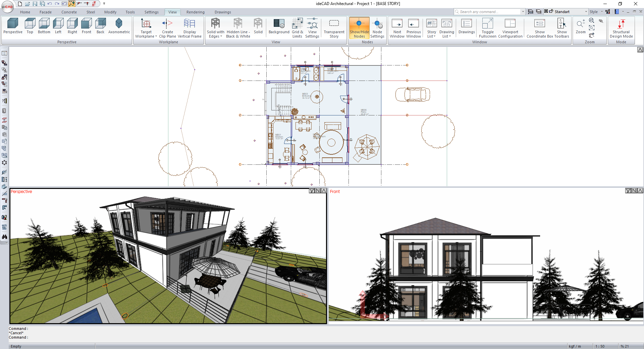The image size is (644, 349).
Task: Toggle Show/Hide Nodes in the Nodes panel
Action: coord(359,28)
